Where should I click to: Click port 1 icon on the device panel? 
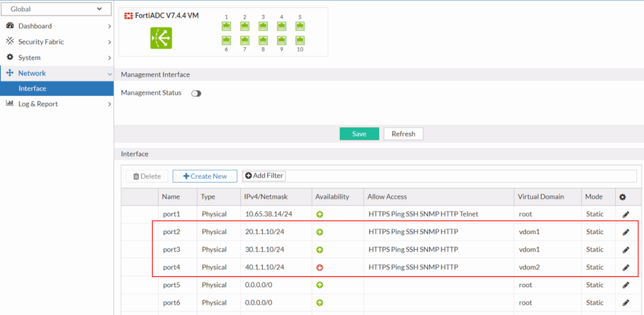[x=226, y=26]
